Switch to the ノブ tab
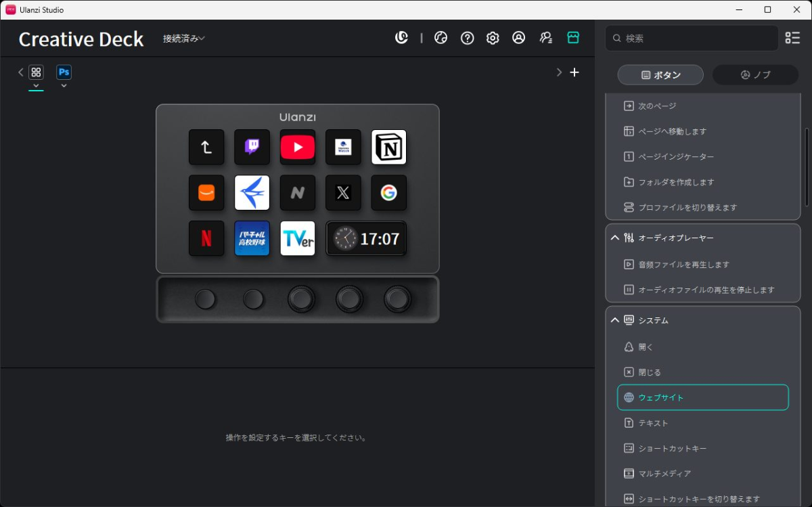 (755, 75)
